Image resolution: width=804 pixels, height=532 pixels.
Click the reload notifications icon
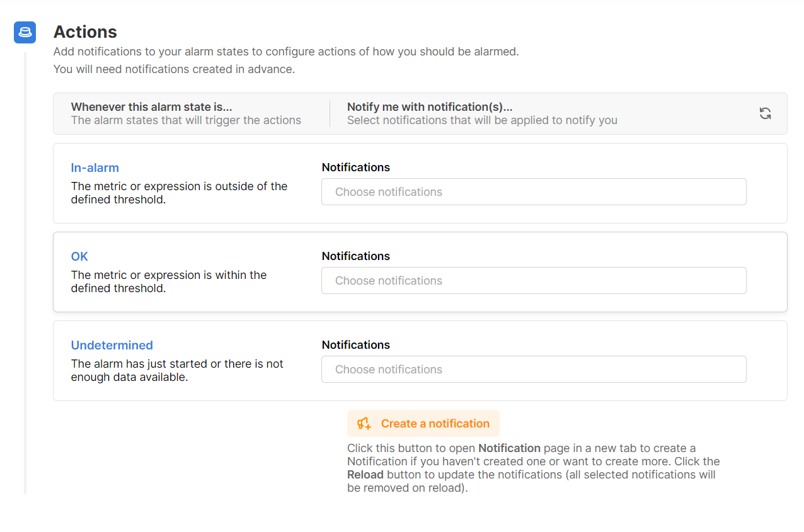(x=765, y=113)
